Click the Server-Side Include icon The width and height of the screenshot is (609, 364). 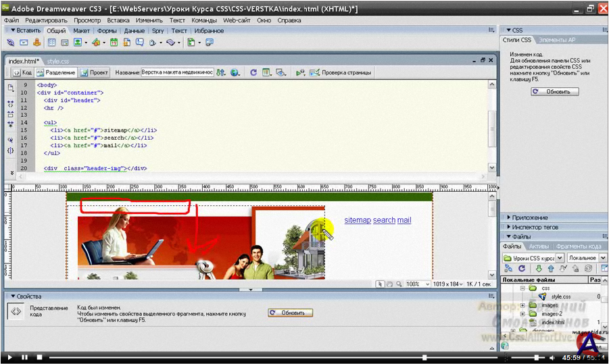pos(126,43)
